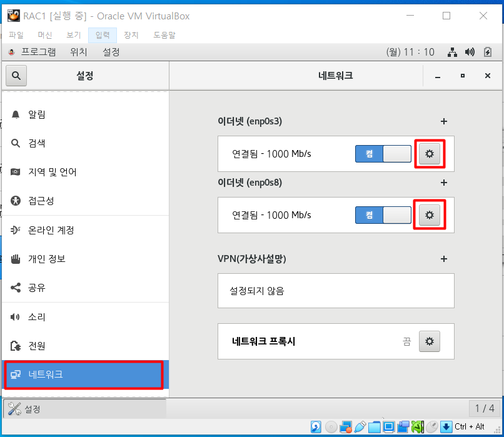Close the GNOME network settings window

488,76
